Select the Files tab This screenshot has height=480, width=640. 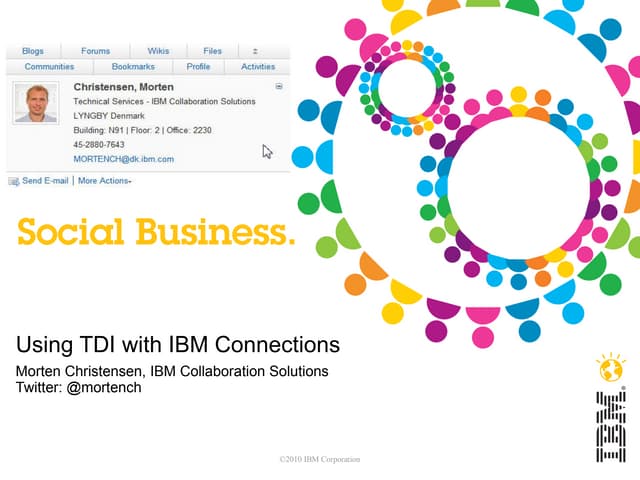212,51
